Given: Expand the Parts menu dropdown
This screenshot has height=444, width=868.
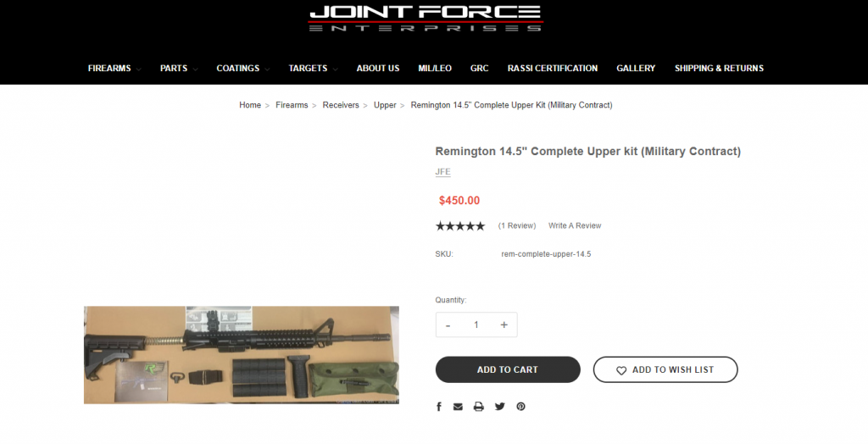Looking at the screenshot, I should coord(179,69).
